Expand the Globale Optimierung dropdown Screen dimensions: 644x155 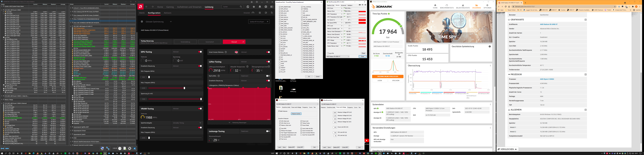(x=171, y=22)
